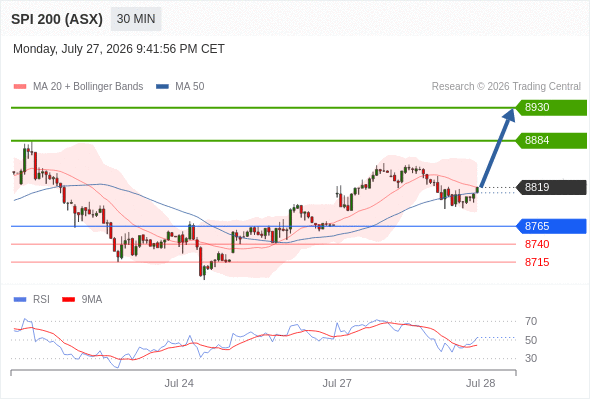Click the MA 50 legend label
Viewport: 590px width, 400px height.
[190, 87]
